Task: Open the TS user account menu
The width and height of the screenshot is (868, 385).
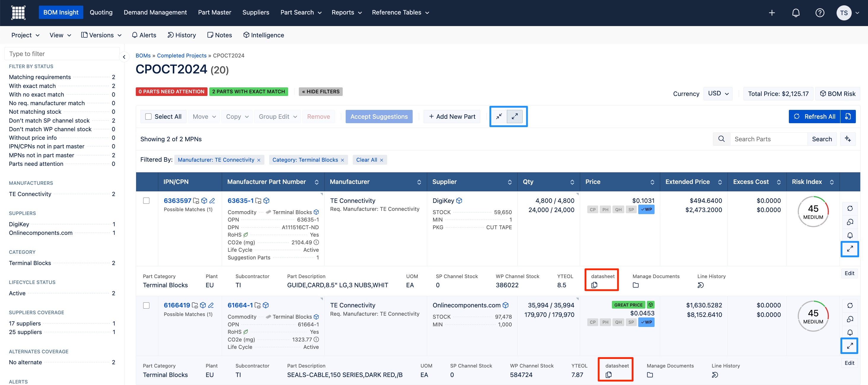Action: [x=847, y=13]
